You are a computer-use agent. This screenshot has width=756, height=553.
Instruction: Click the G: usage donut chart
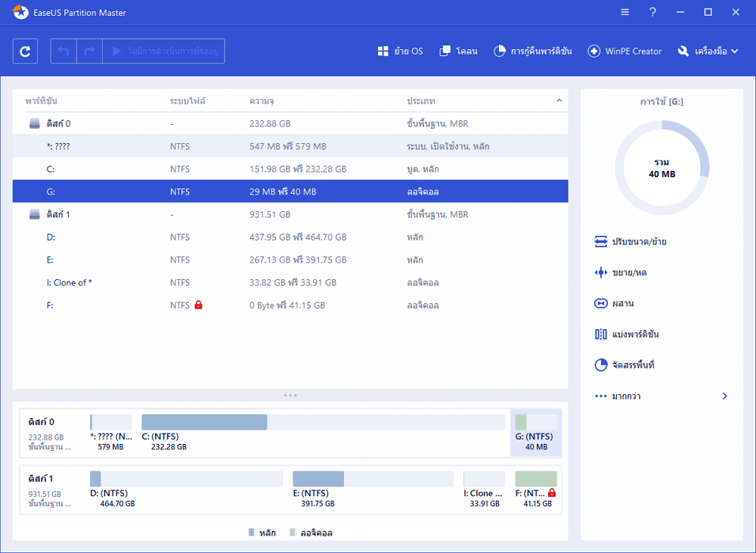coord(662,167)
